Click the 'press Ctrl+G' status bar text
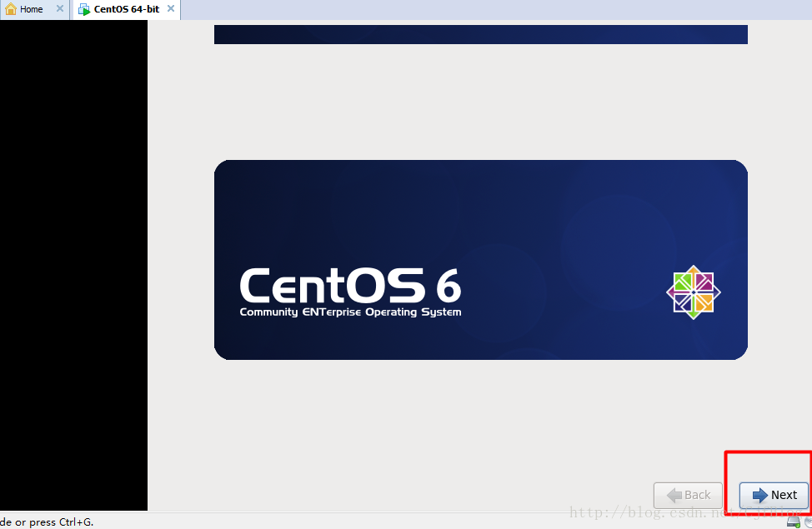The image size is (812, 529). 61,522
